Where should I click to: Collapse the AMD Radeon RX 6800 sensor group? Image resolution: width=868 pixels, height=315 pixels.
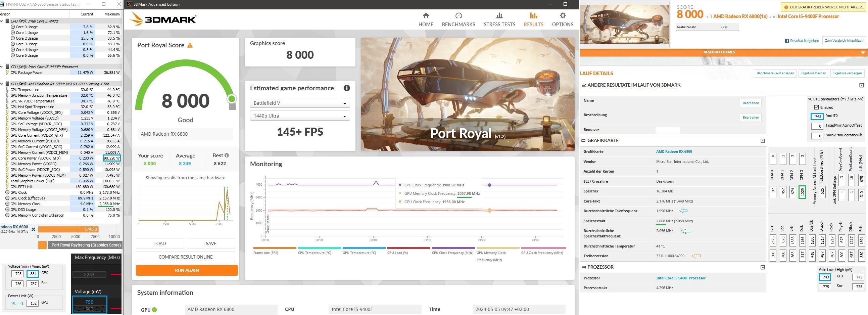point(2,84)
